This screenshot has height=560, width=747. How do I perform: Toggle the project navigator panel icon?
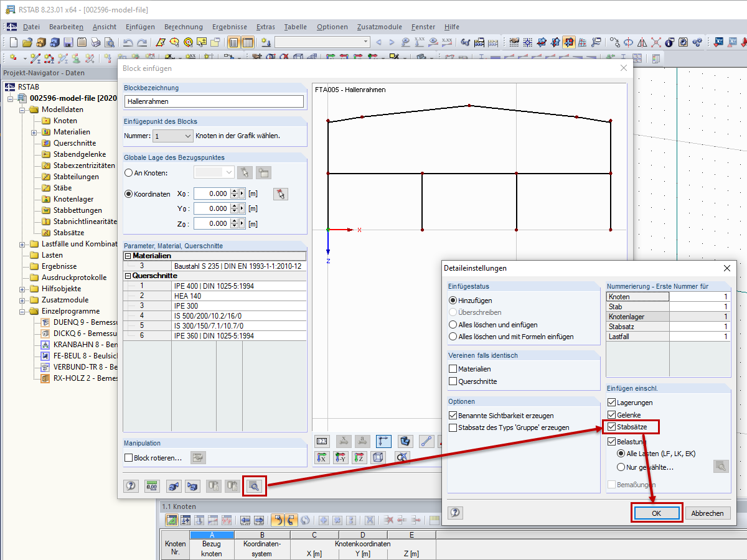(233, 42)
